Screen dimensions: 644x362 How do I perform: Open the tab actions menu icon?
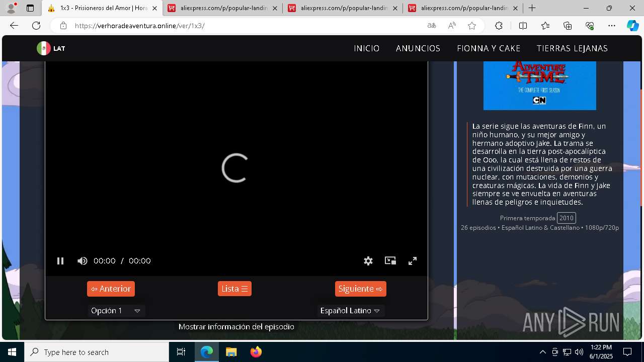(x=30, y=8)
